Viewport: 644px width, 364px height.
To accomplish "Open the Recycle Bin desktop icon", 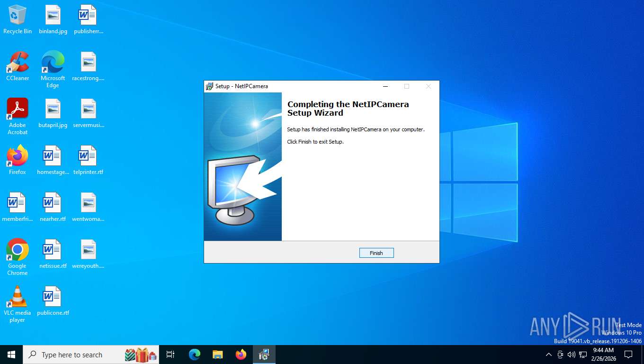I will click(18, 20).
